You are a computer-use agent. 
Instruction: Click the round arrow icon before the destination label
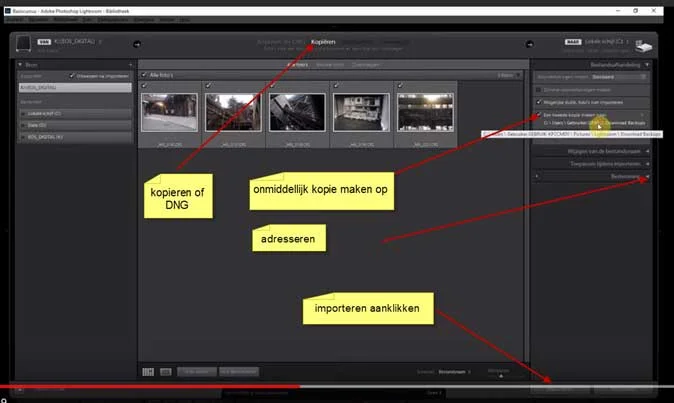tap(530, 44)
